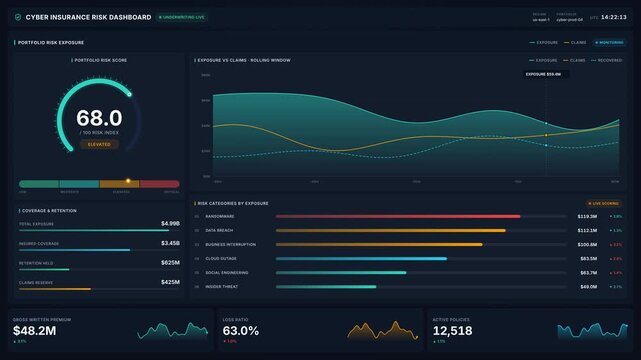Toggle Recovered series in the chart legend
641x360 pixels.
point(607,60)
